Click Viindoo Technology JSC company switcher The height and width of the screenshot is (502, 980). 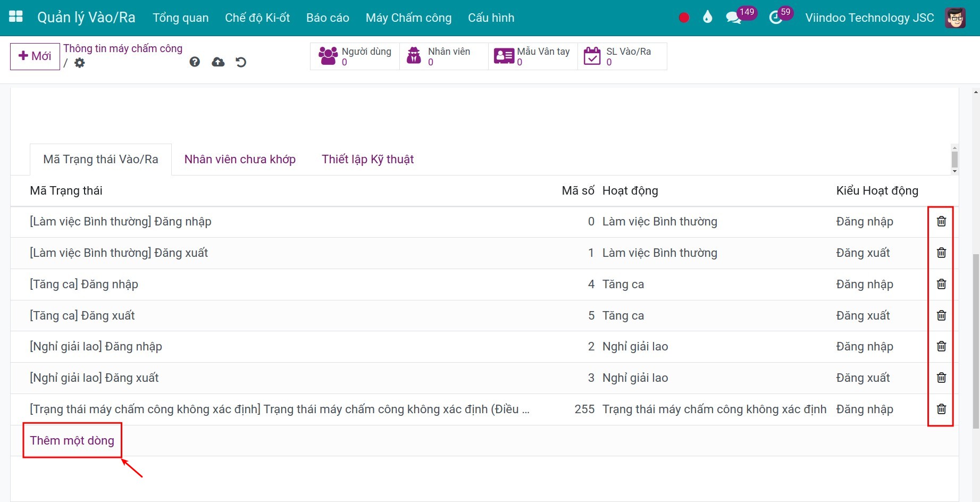click(x=869, y=18)
